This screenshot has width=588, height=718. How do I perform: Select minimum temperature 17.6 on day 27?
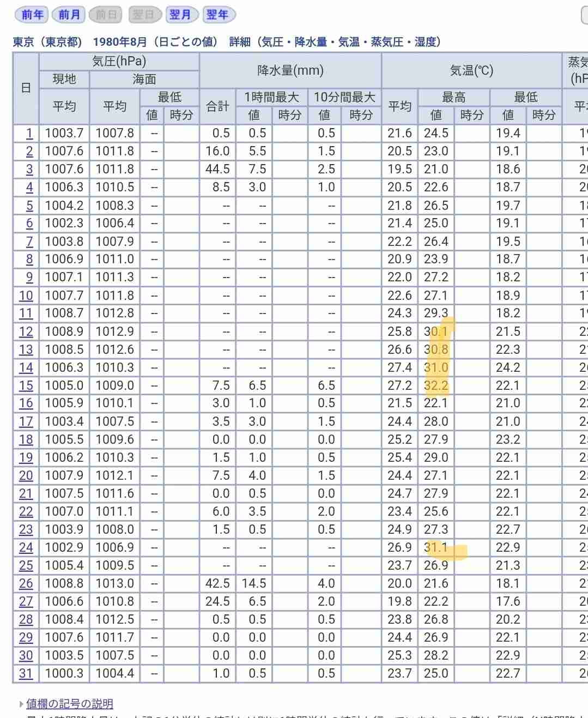[508, 601]
